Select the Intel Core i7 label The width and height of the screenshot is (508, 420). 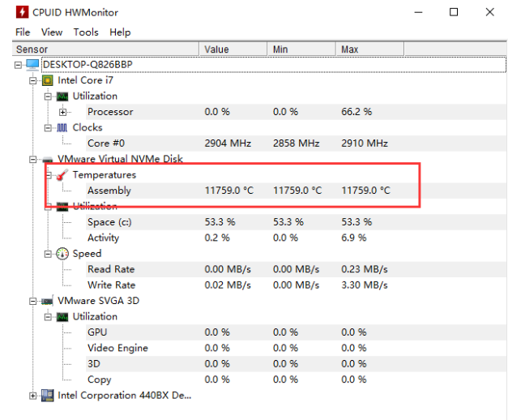(85, 80)
